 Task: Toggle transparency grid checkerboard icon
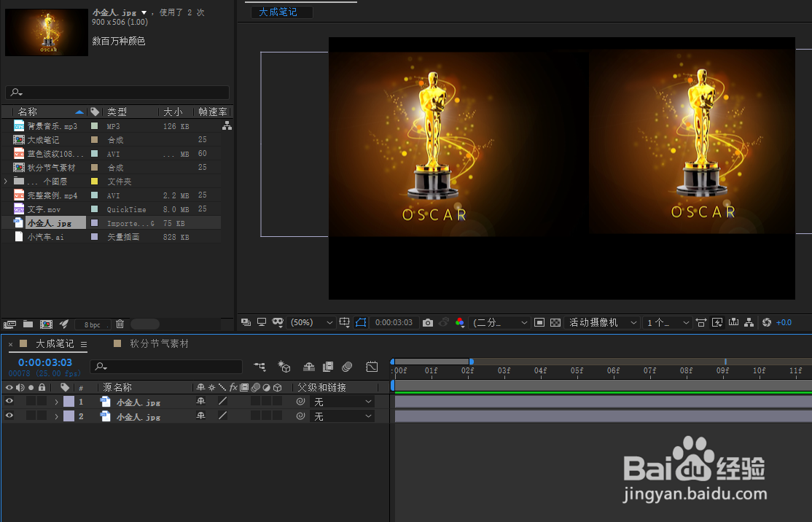(555, 323)
